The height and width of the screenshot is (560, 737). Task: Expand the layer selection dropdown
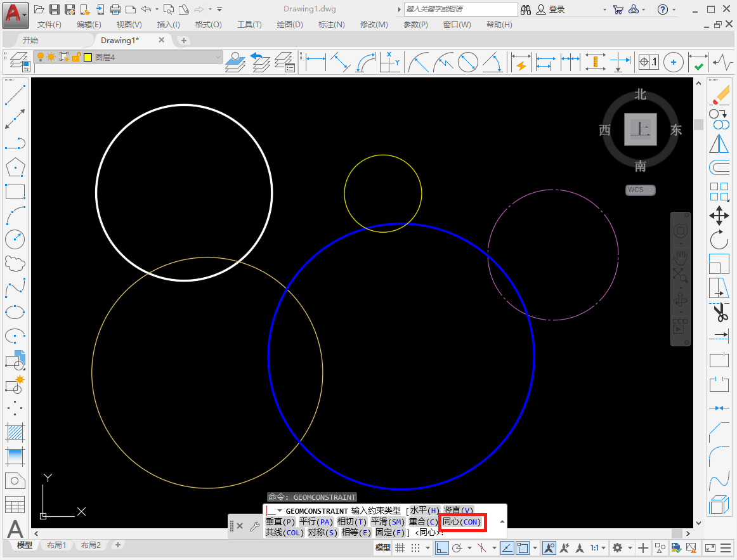point(216,57)
